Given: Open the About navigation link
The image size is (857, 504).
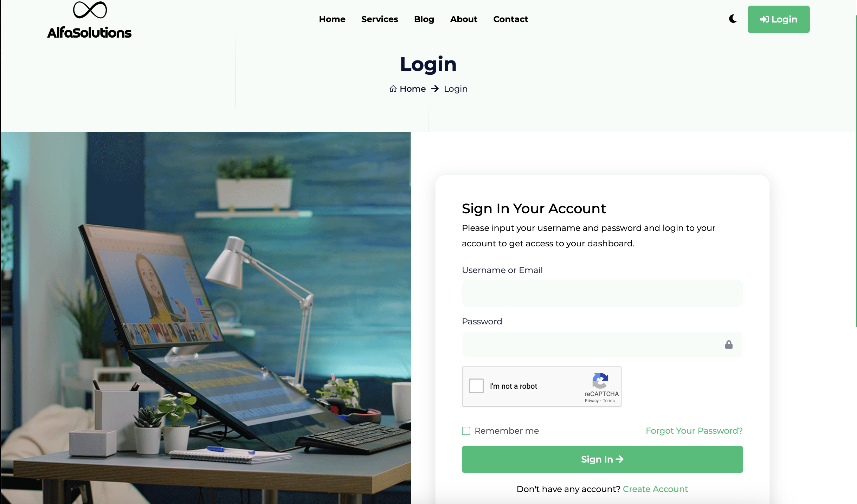Looking at the screenshot, I should 464,19.
